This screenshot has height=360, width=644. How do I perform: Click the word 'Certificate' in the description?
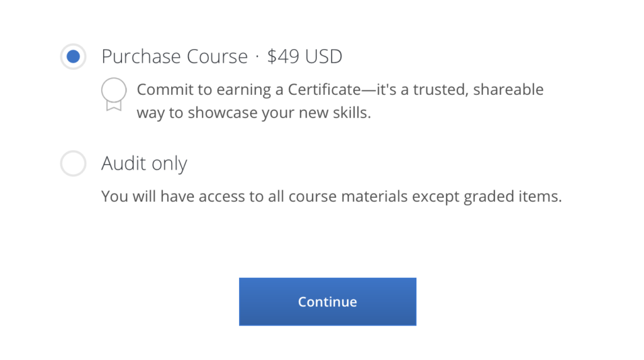[324, 89]
